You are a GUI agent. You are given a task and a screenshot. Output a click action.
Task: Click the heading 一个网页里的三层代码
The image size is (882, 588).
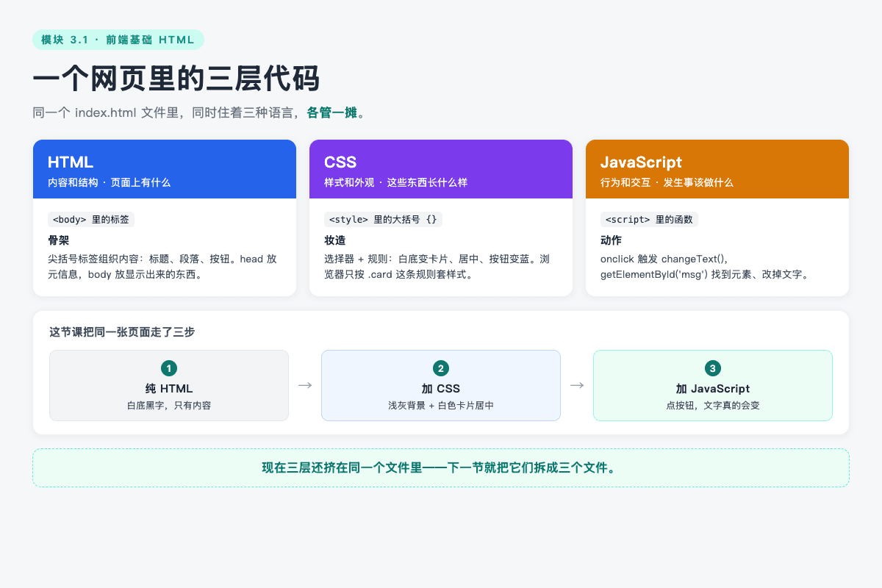(176, 79)
